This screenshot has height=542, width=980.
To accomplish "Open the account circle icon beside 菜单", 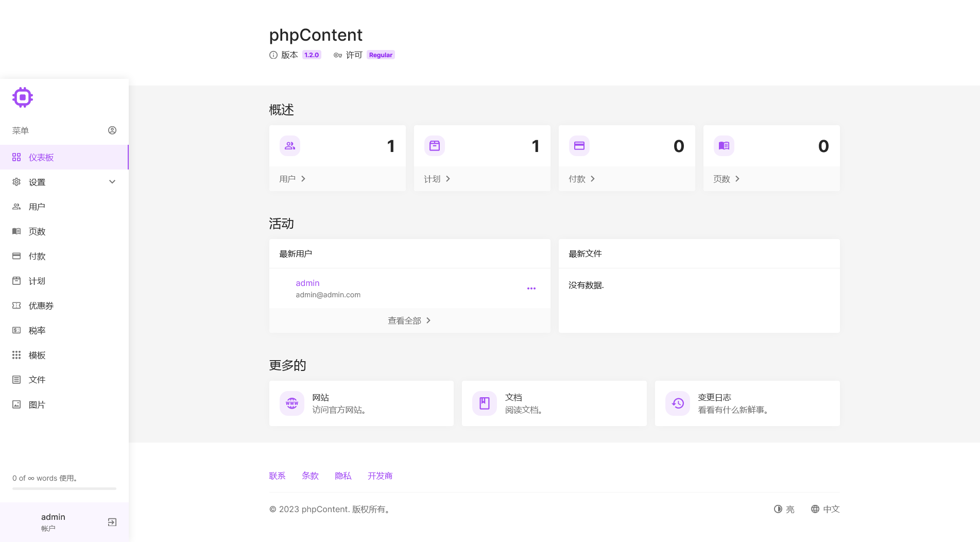I will [112, 130].
